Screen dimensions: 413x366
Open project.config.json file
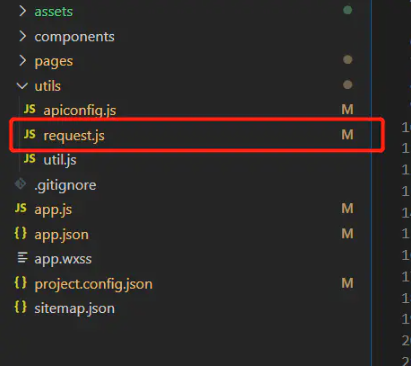[x=94, y=284]
